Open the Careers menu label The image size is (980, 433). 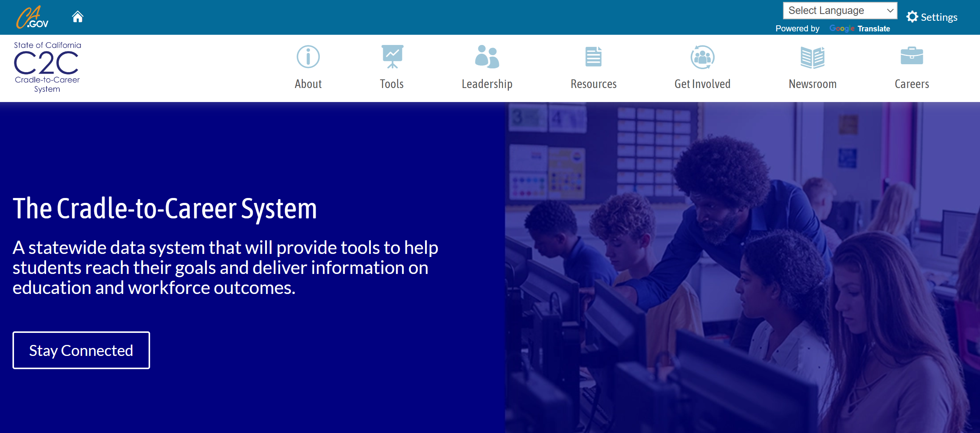[x=912, y=84]
